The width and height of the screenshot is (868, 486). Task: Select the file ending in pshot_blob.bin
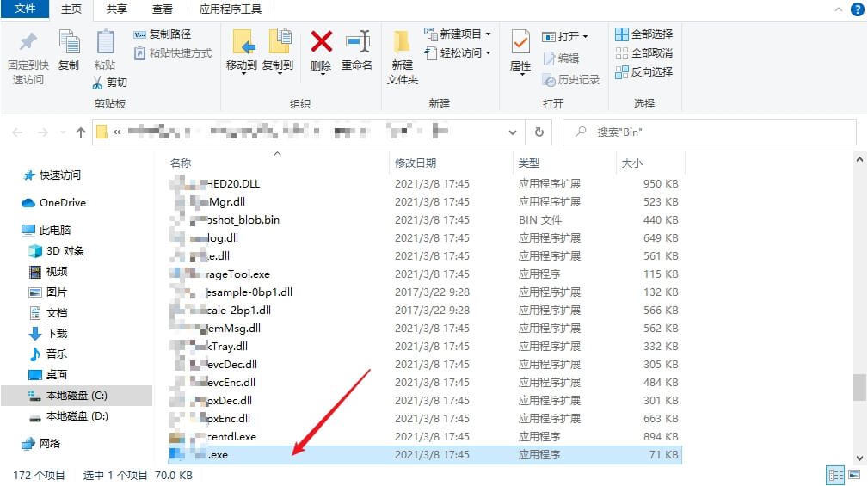click(424, 219)
